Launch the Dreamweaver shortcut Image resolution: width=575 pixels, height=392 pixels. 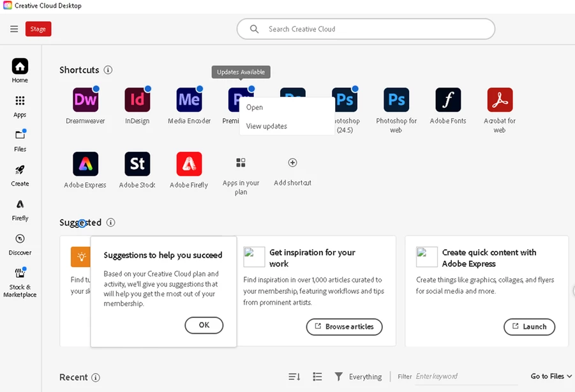(86, 100)
